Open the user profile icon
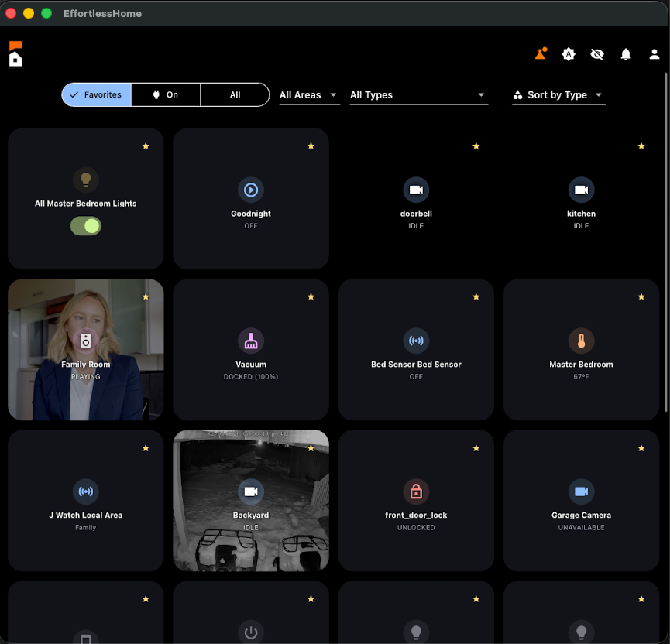670x644 pixels. pos(654,54)
